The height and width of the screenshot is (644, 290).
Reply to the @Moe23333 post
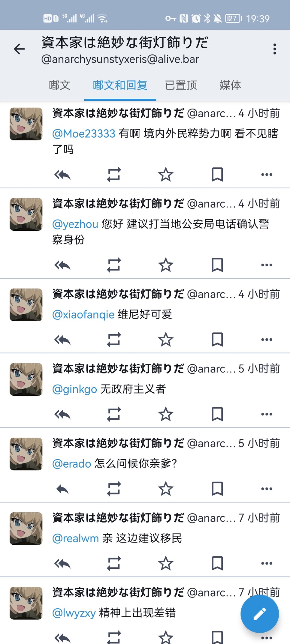tap(62, 175)
